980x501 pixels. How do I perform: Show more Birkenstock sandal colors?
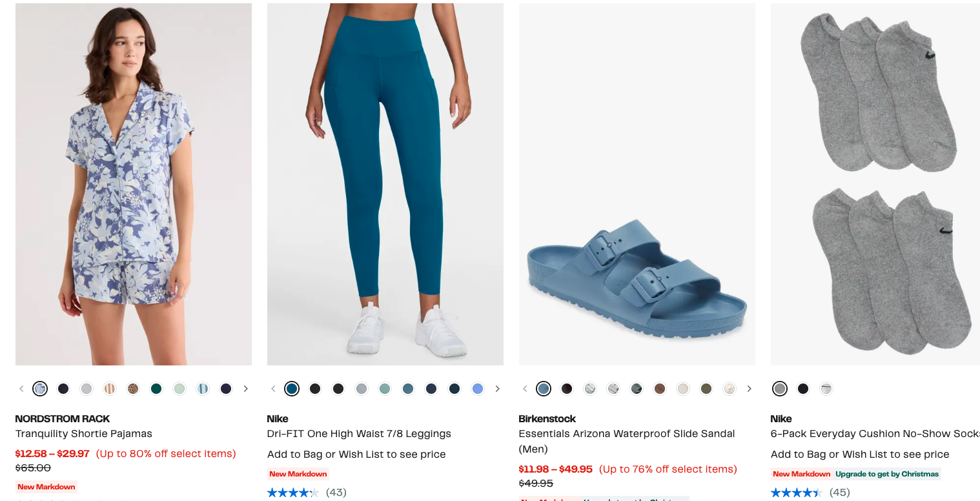tap(749, 389)
